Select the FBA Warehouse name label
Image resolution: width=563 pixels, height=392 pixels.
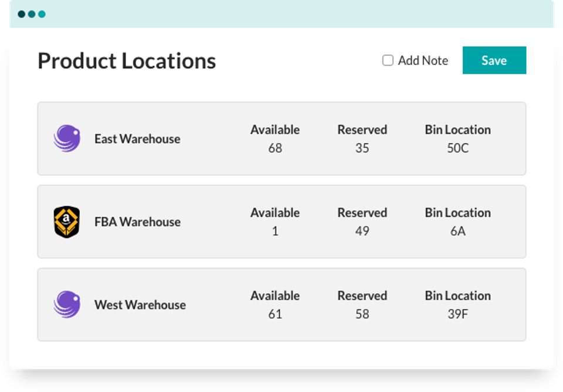137,222
